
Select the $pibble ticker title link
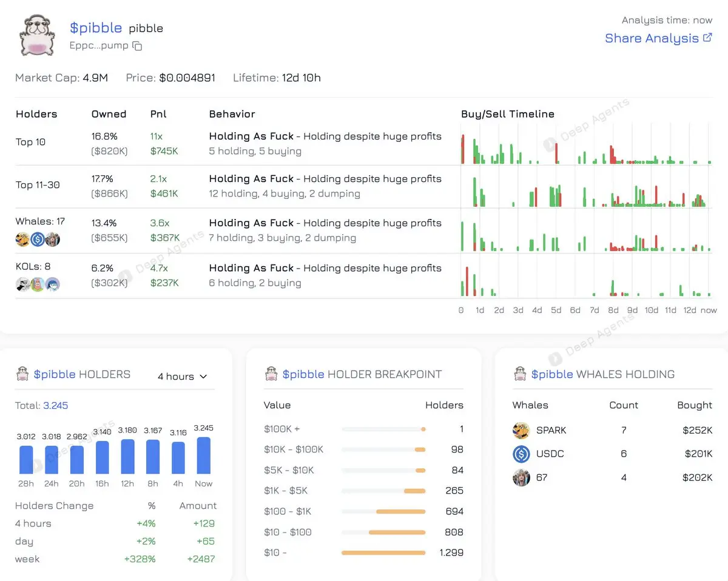point(96,28)
